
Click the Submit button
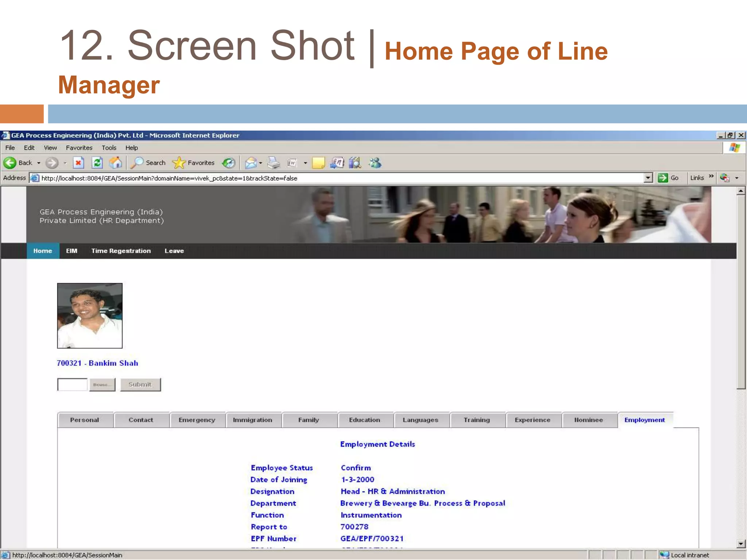140,385
